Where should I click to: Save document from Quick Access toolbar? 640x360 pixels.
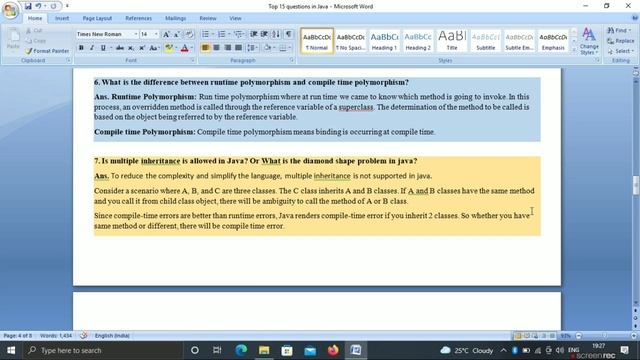pos(28,6)
